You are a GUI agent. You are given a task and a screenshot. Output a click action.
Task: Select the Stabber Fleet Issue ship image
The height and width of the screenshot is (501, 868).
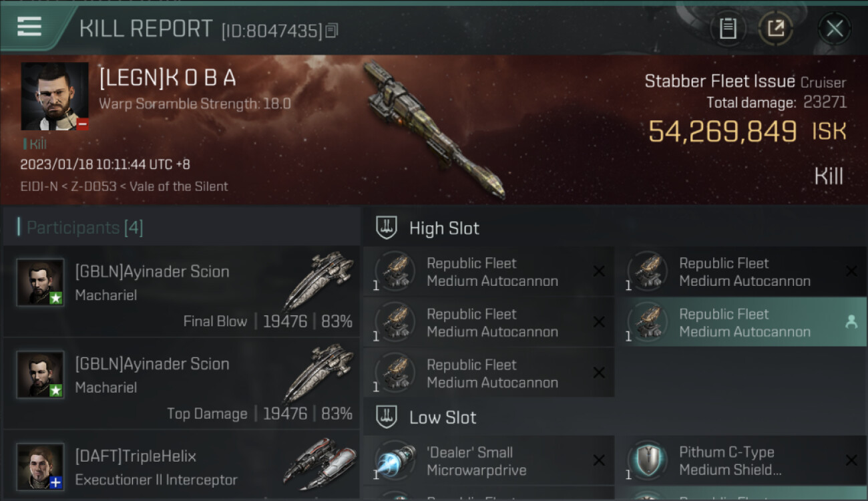(x=434, y=130)
